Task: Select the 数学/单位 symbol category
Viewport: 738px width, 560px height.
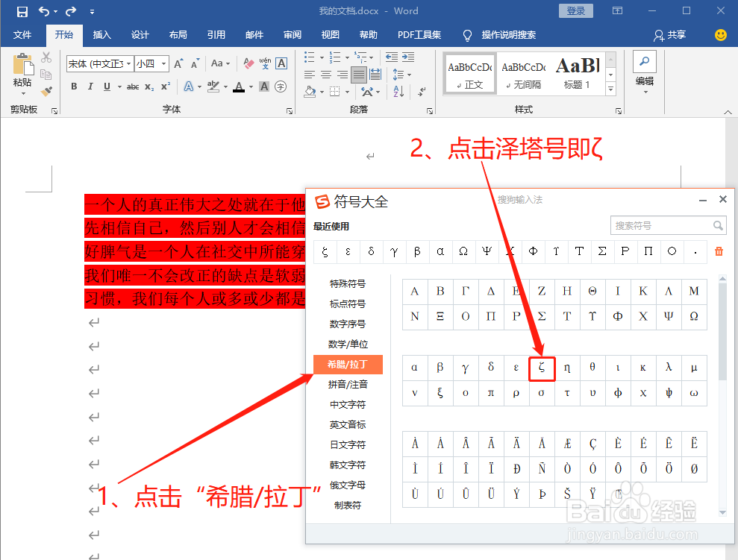Action: coord(348,345)
